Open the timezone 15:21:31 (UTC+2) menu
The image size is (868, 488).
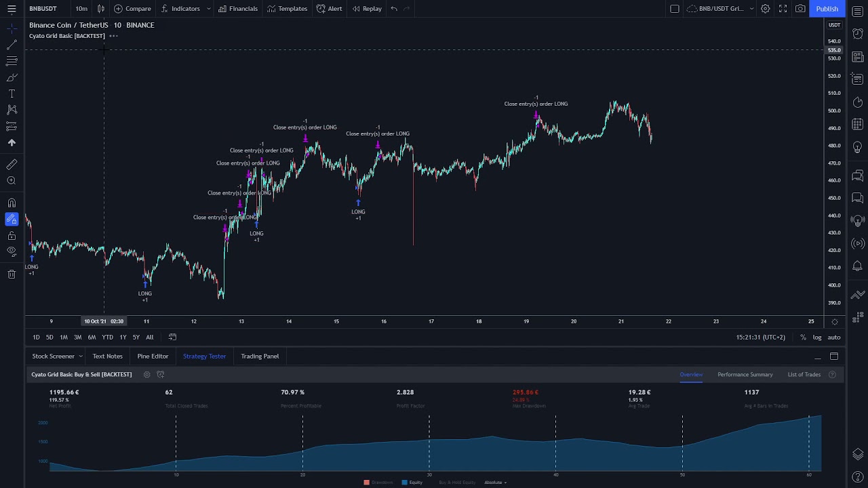(x=760, y=337)
